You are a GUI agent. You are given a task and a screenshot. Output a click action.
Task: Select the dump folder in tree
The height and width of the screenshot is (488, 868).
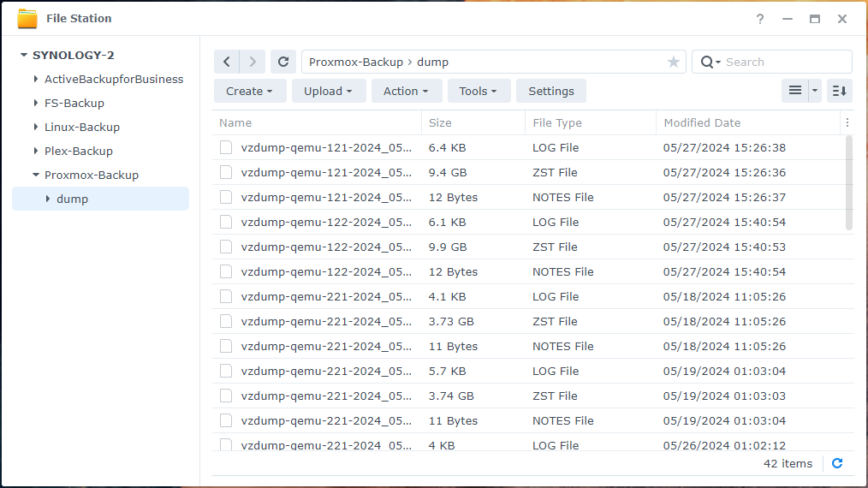(100, 199)
